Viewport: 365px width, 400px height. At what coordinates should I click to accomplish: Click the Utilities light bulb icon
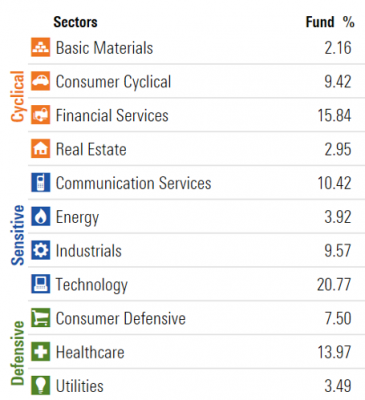pyautogui.click(x=41, y=386)
